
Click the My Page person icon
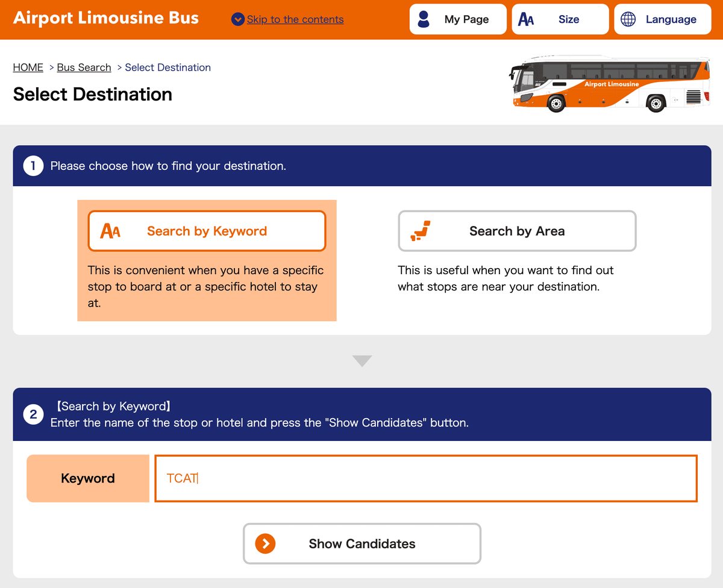424,19
